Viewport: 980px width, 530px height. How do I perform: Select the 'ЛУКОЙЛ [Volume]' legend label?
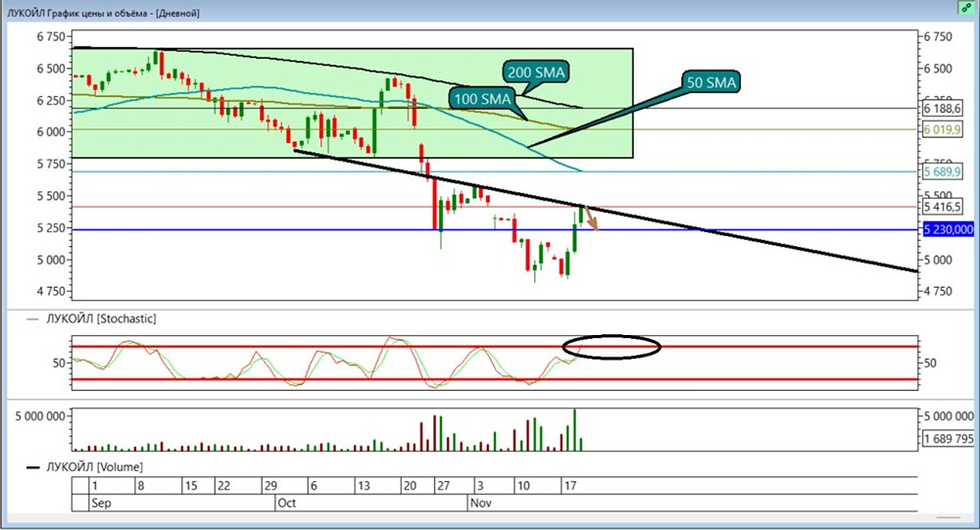pyautogui.click(x=94, y=467)
